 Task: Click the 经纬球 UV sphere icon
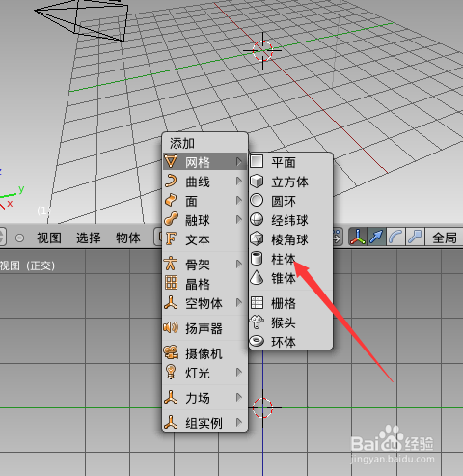(257, 219)
